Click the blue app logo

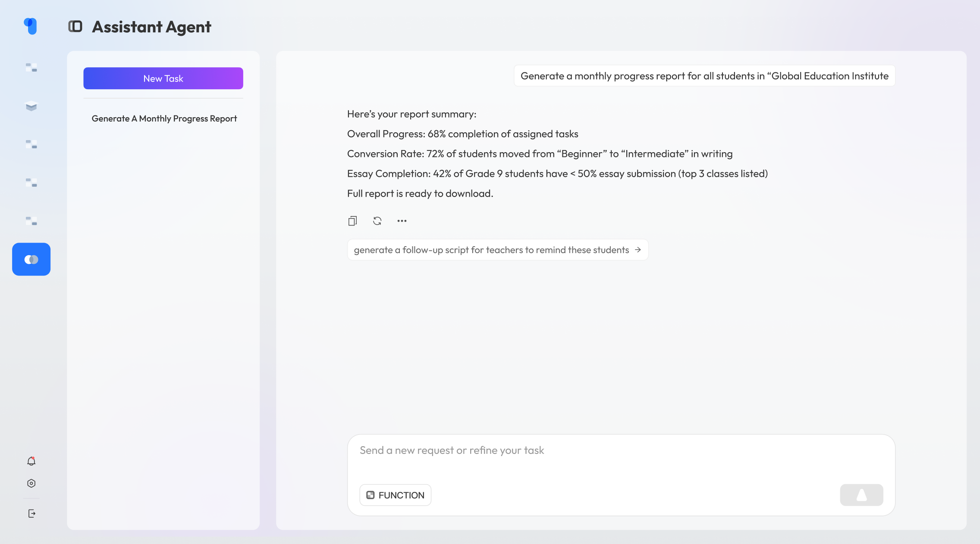(x=31, y=26)
